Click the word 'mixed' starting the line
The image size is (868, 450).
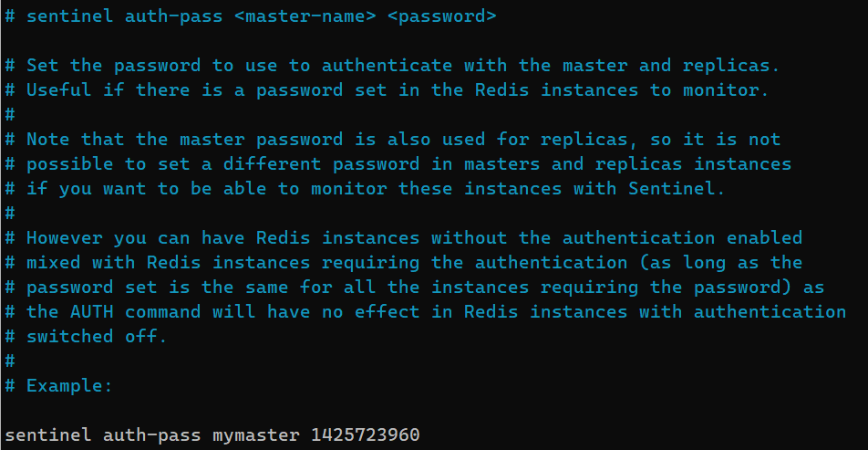(54, 263)
